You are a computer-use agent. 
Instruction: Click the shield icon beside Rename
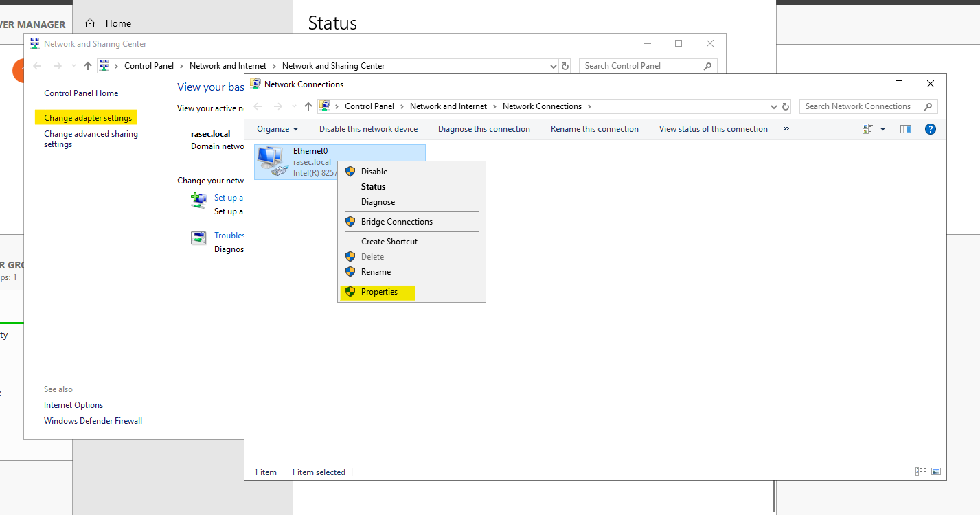[350, 272]
